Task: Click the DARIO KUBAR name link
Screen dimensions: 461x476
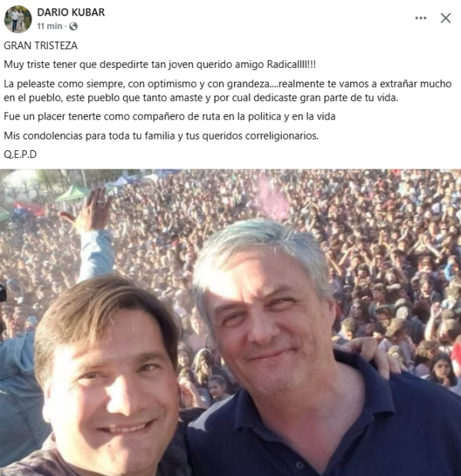Action: click(x=71, y=12)
